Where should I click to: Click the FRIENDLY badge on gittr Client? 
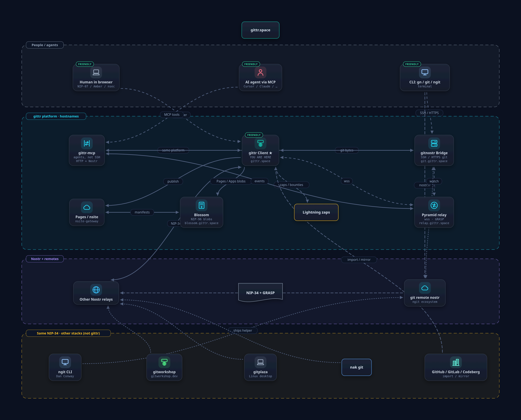[x=254, y=135]
